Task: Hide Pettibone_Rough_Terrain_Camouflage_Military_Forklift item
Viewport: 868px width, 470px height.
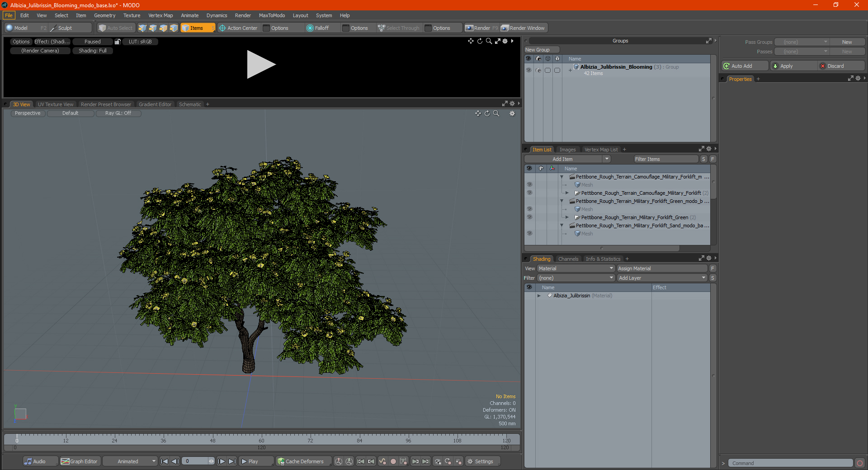Action: pos(529,193)
